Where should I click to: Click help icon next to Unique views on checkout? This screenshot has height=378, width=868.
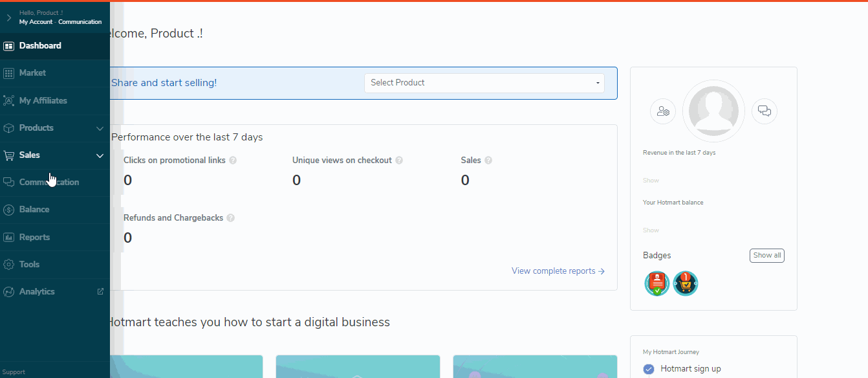coord(399,161)
